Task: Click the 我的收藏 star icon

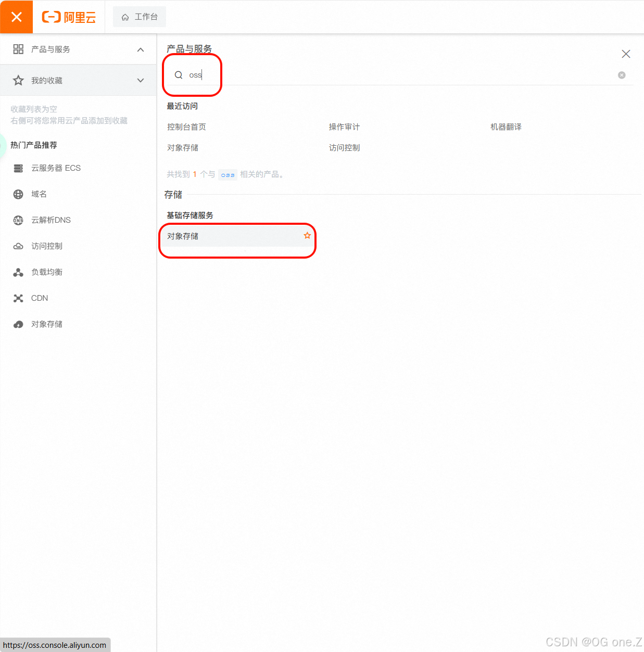Action: click(18, 80)
